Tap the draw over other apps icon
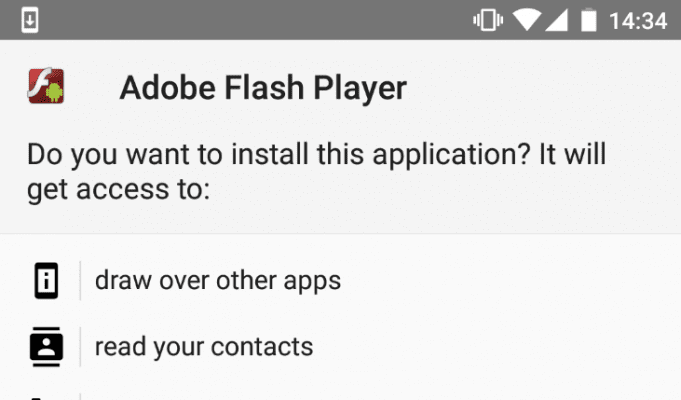The image size is (681, 400). pos(46,281)
